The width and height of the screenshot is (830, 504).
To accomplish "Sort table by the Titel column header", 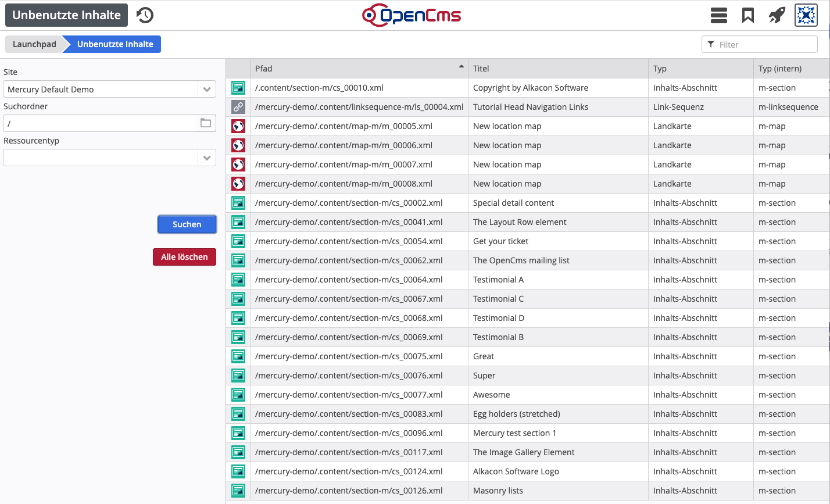I will click(x=557, y=69).
